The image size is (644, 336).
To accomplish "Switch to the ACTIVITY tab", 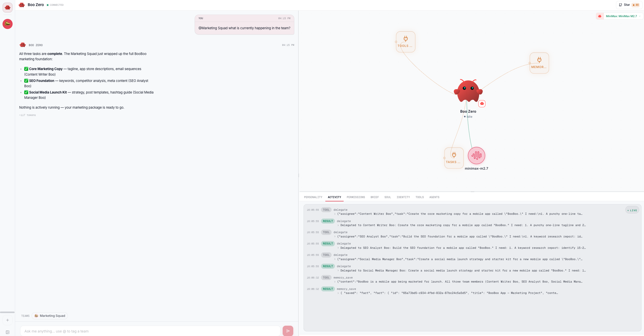I will [334, 197].
